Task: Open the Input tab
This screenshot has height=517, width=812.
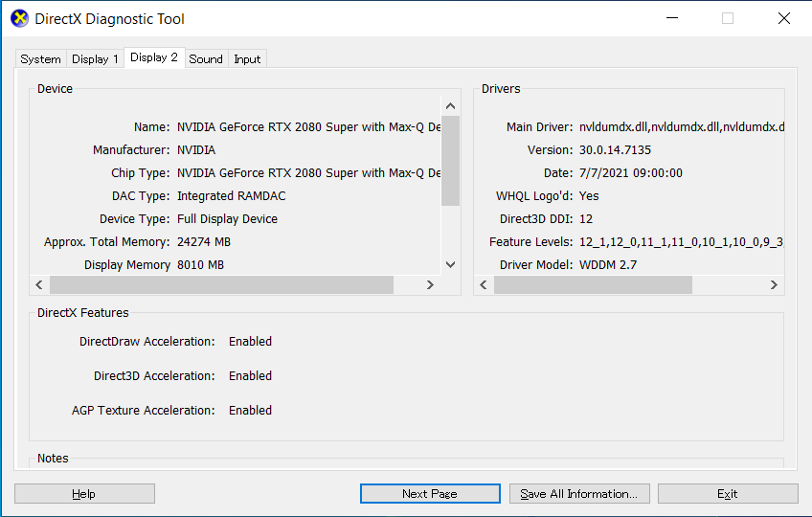Action: (247, 59)
